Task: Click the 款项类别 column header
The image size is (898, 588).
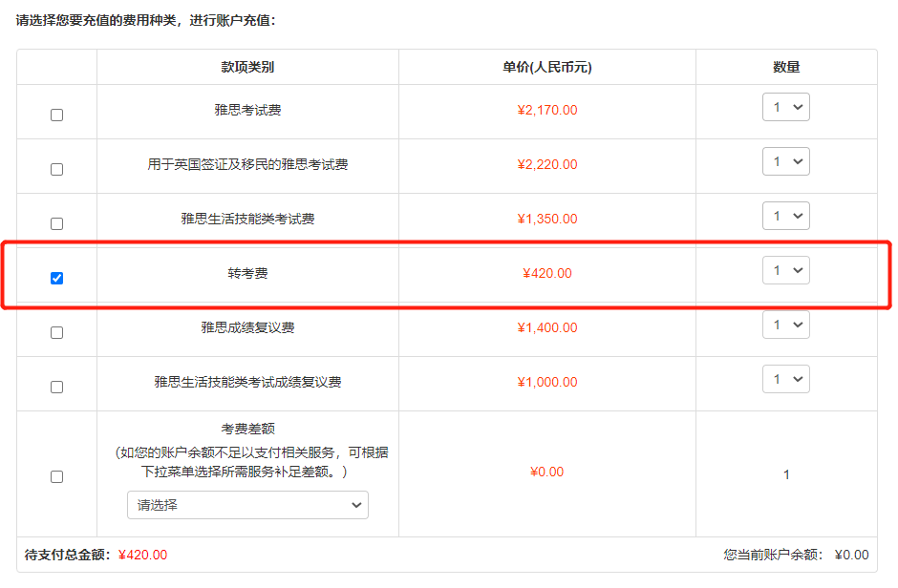Action: (246, 66)
